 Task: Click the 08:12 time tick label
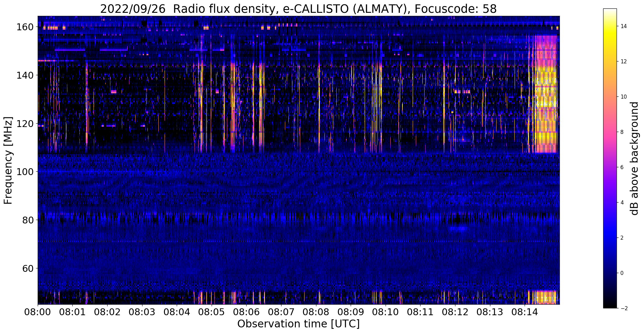coord(455,312)
